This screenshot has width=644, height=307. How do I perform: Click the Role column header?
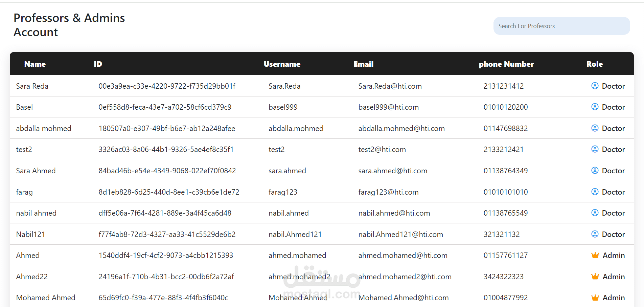[x=594, y=64]
